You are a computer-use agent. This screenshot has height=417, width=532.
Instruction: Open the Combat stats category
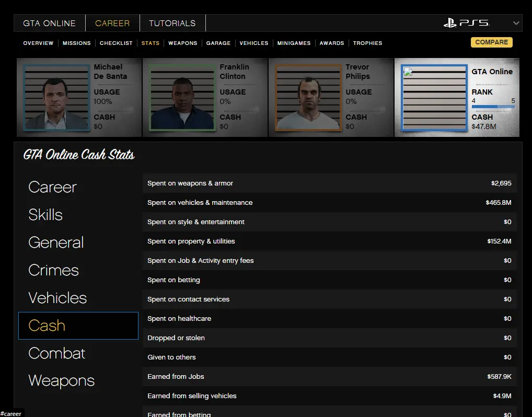tap(57, 353)
